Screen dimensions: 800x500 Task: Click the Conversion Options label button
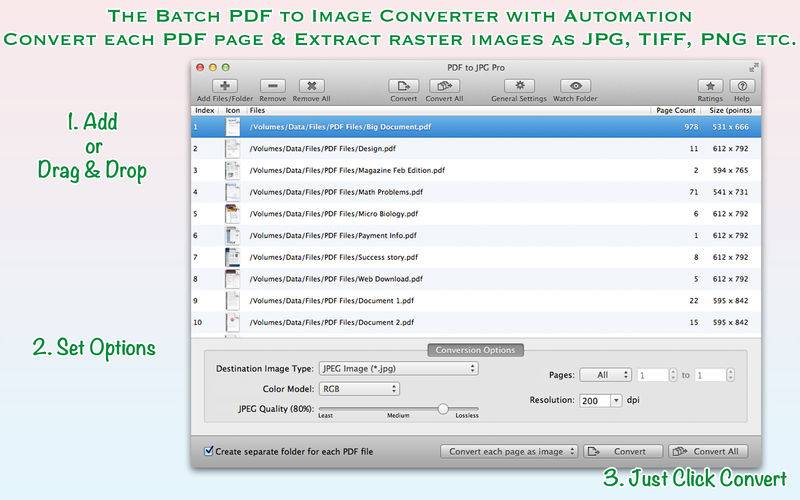point(476,350)
